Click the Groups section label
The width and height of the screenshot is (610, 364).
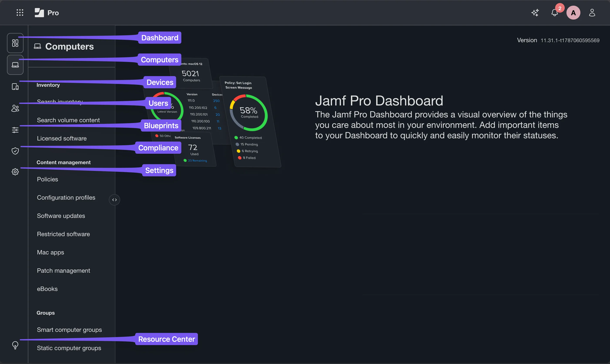[x=46, y=313]
